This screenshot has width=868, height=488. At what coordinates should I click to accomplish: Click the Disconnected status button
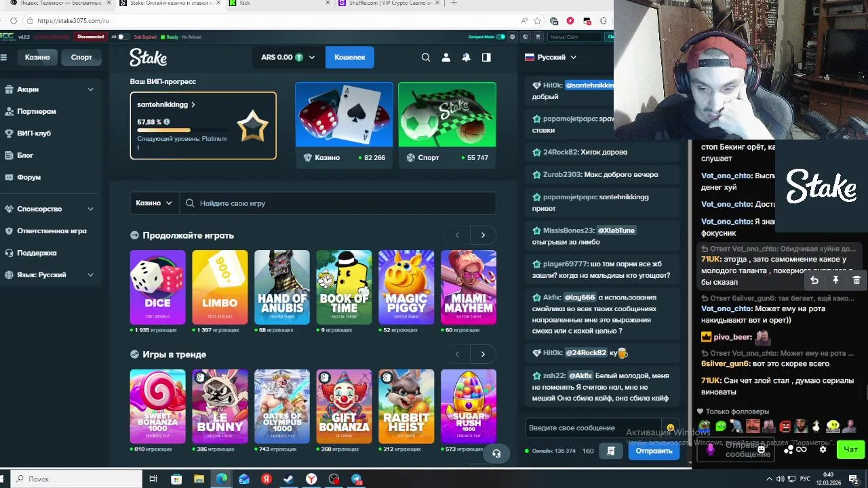click(x=91, y=37)
